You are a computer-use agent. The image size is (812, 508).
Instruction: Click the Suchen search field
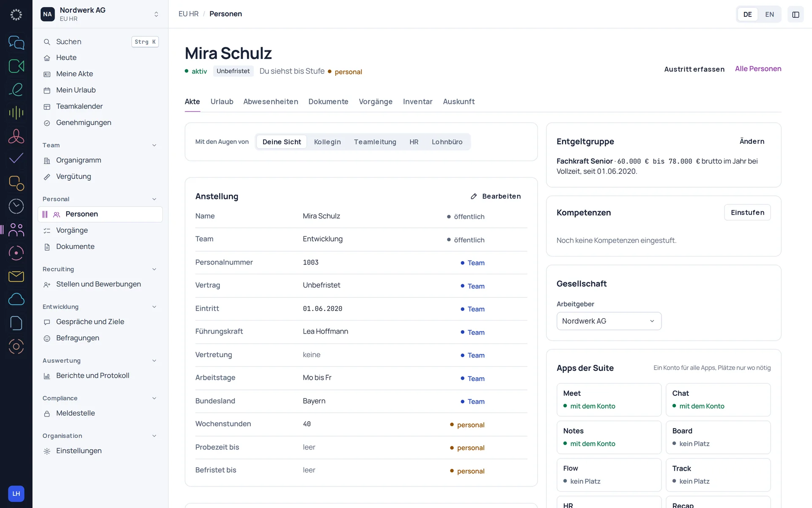pos(100,41)
